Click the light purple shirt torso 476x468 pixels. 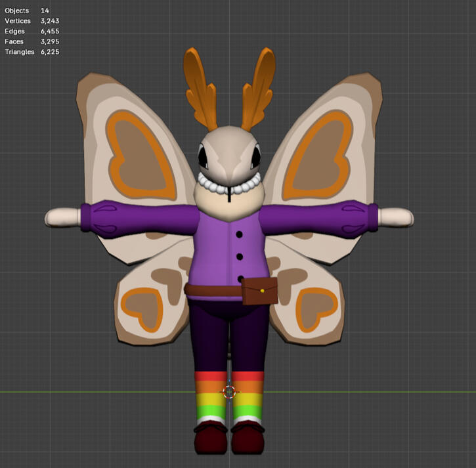click(x=228, y=252)
